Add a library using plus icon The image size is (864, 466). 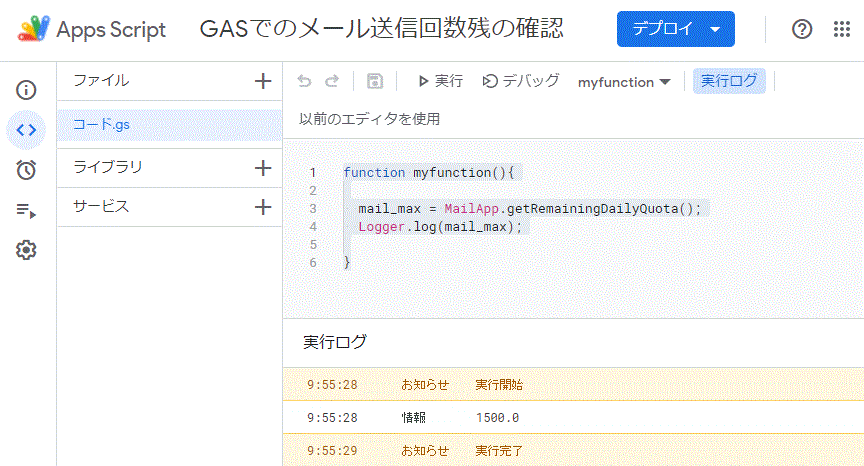[x=263, y=168]
